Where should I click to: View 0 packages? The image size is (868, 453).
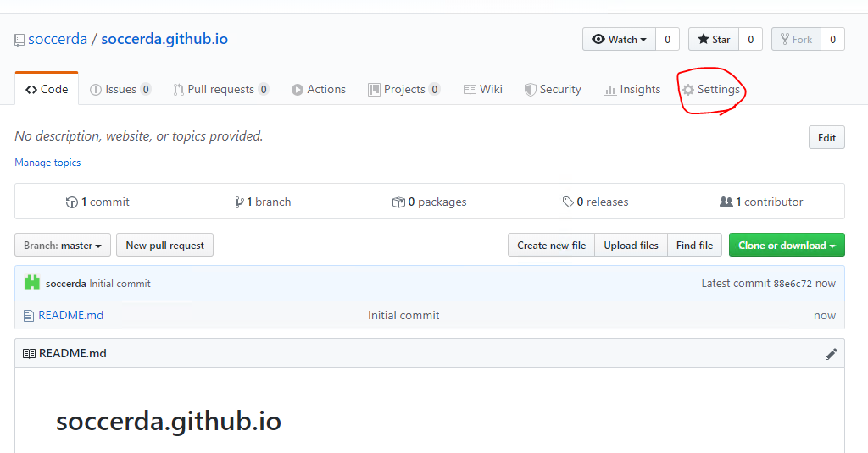[430, 202]
